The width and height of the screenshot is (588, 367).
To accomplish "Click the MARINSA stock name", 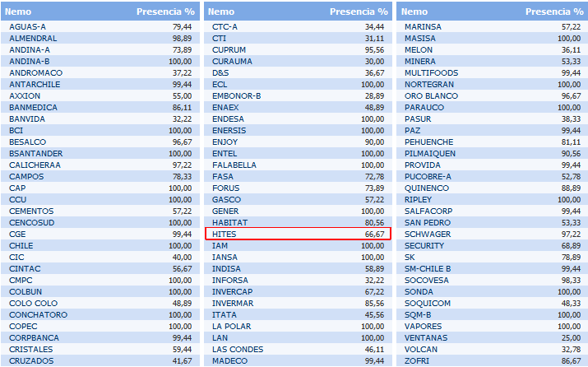I will pos(423,26).
